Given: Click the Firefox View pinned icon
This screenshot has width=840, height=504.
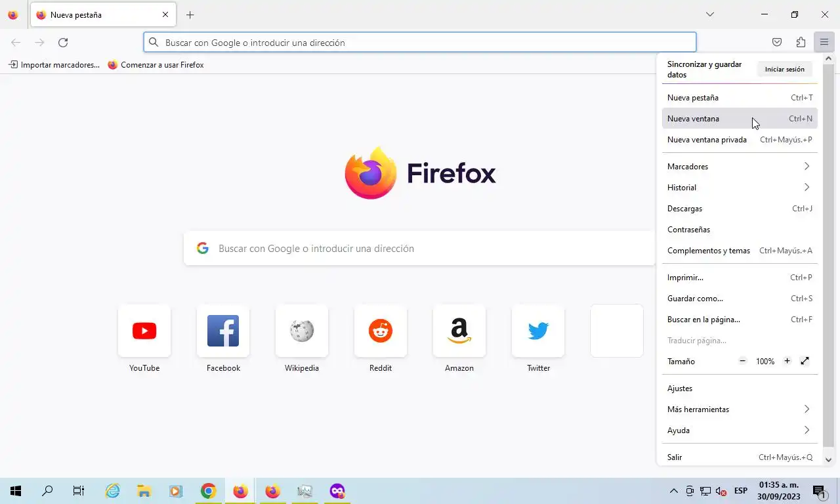Looking at the screenshot, I should (12, 14).
